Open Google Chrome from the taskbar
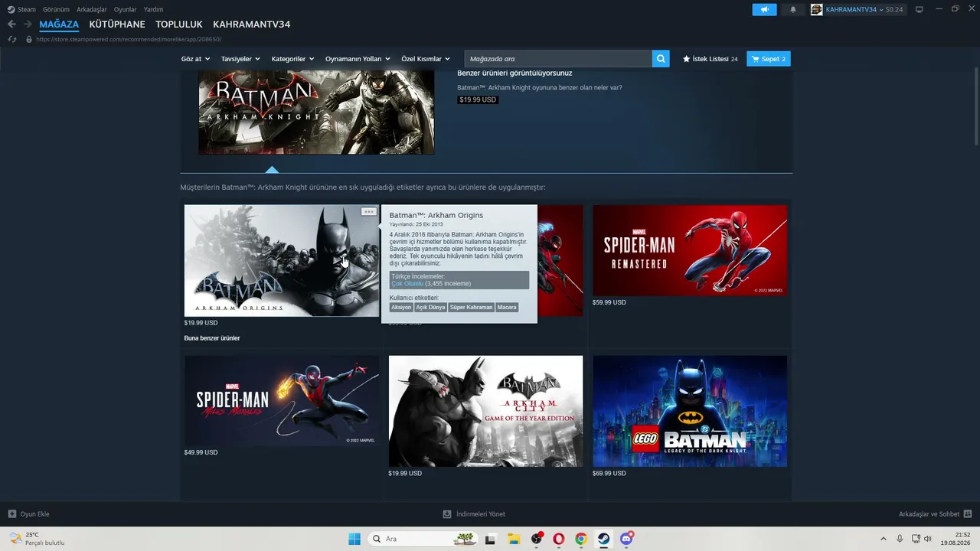This screenshot has width=980, height=551. point(581,539)
